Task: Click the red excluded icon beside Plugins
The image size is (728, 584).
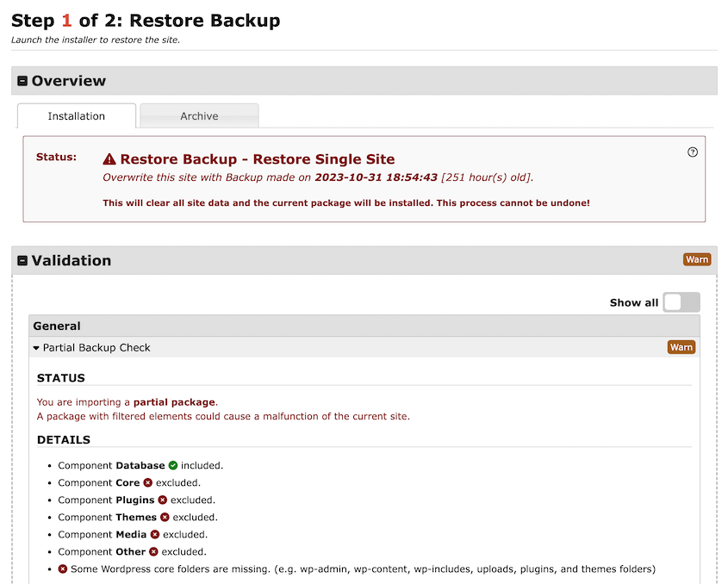Action: [163, 500]
